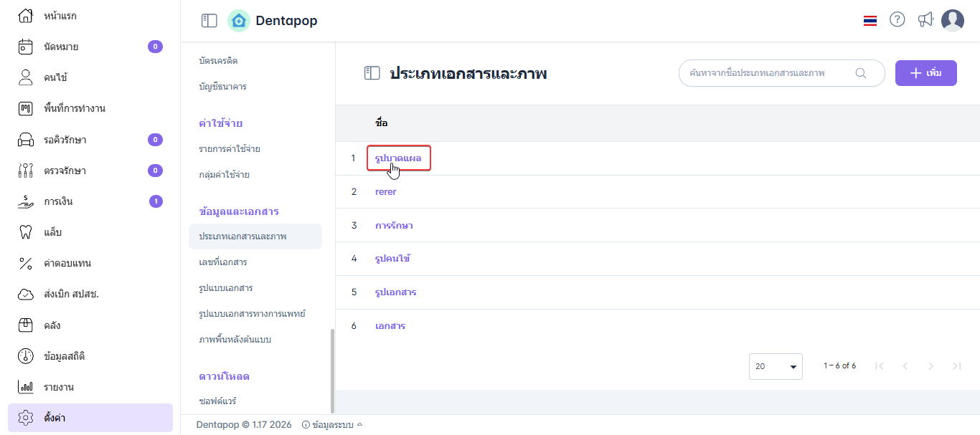This screenshot has width=980, height=435.
Task: Click the การรักษา row link
Action: tap(394, 226)
